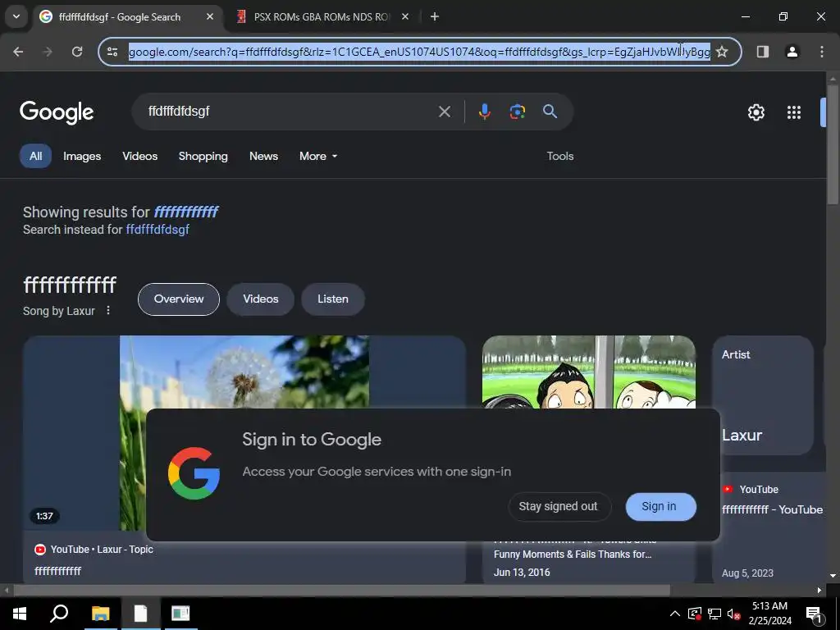Open search Tools options
The width and height of the screenshot is (840, 630).
pos(559,156)
